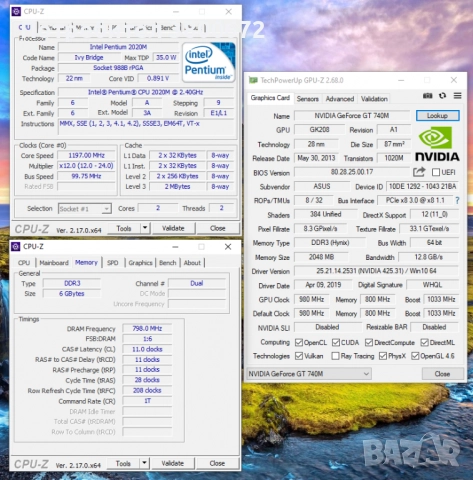Click the top CPU-Z window app icon
473x480 pixels.
(x=16, y=12)
